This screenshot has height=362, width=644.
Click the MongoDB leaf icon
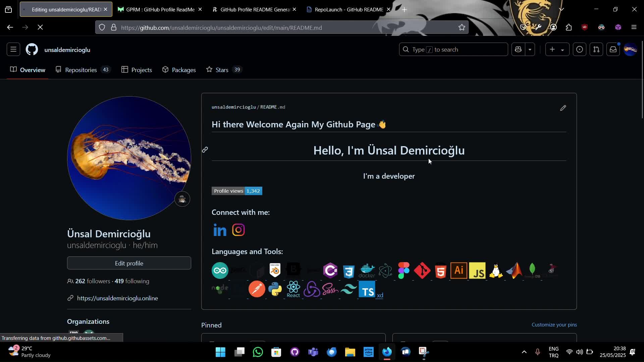(x=532, y=270)
